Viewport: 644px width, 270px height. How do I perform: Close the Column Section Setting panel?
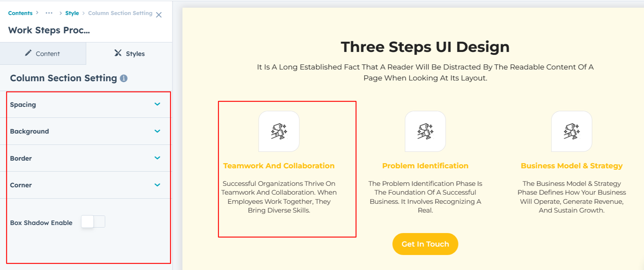coord(159,15)
